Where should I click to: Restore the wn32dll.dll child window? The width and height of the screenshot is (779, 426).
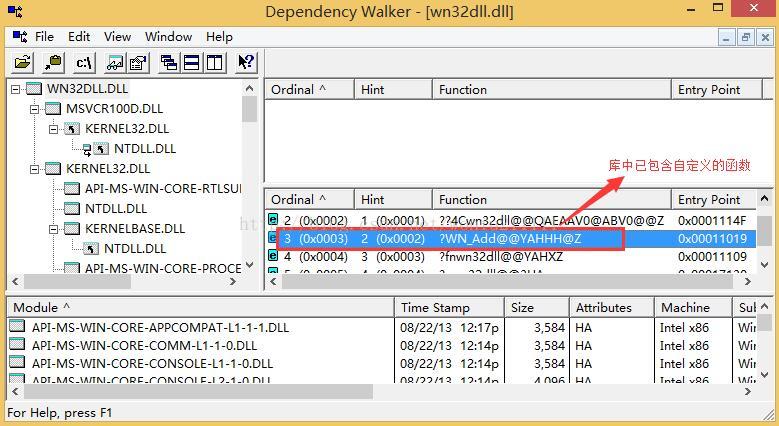(x=746, y=37)
